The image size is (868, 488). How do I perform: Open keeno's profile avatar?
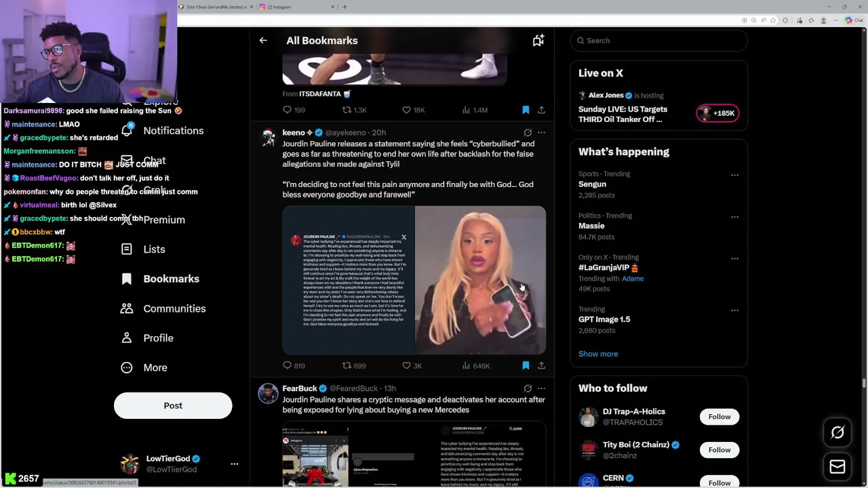tap(269, 138)
